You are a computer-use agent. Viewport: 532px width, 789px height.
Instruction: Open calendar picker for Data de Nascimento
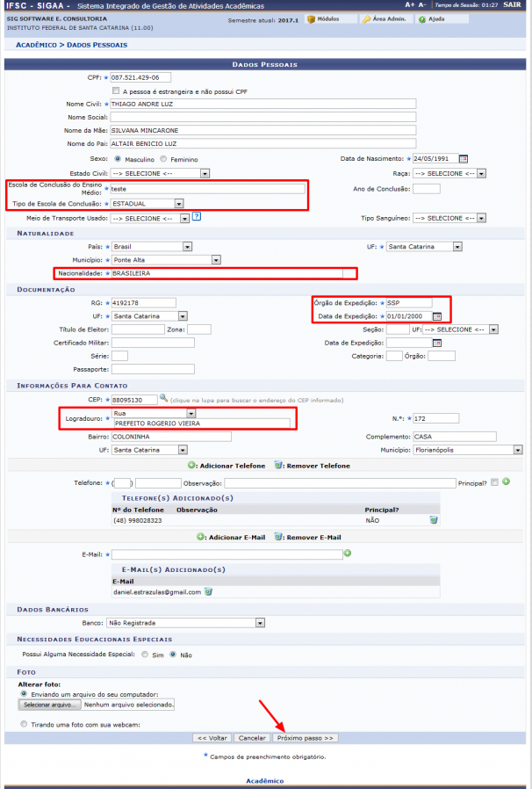coord(464,159)
